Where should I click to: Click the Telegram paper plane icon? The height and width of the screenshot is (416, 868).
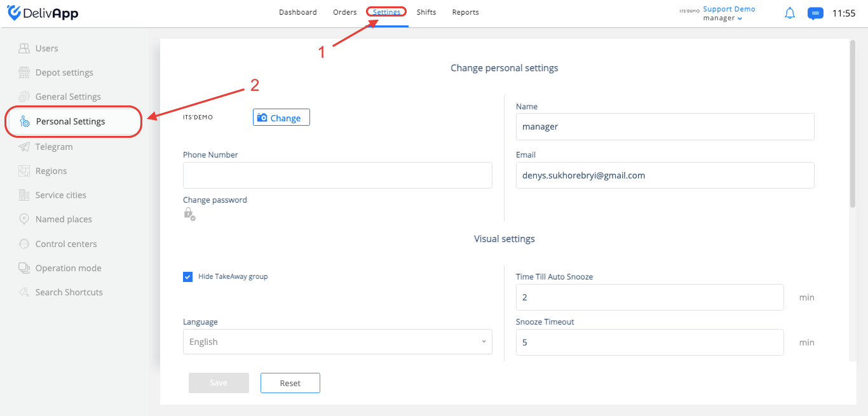click(x=24, y=147)
